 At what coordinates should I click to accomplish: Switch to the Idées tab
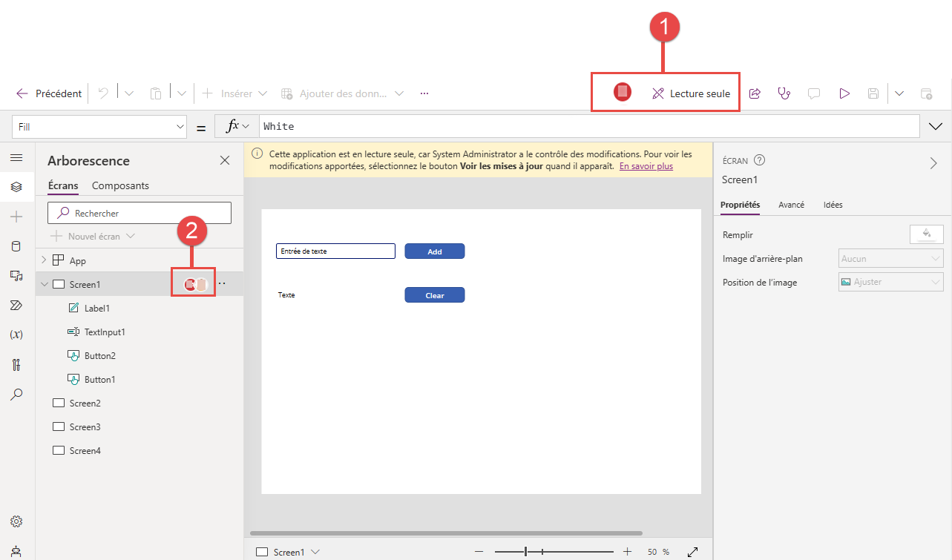(x=833, y=205)
